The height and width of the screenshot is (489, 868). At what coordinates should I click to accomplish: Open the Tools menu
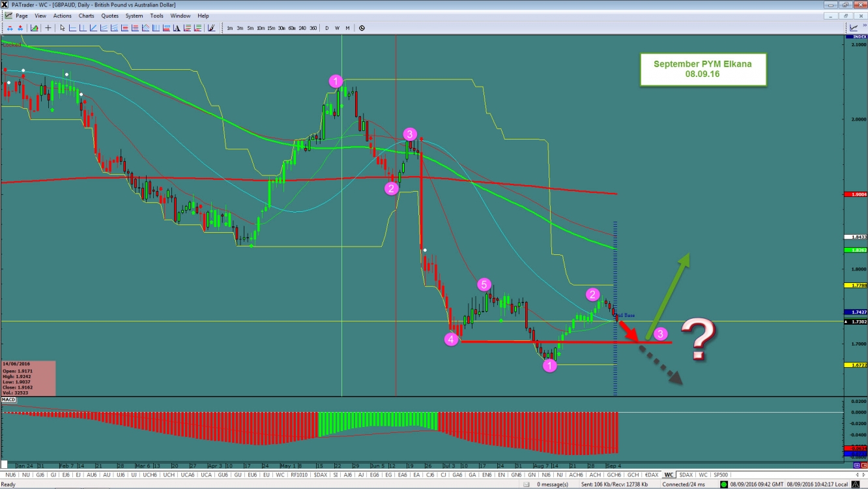(x=156, y=16)
